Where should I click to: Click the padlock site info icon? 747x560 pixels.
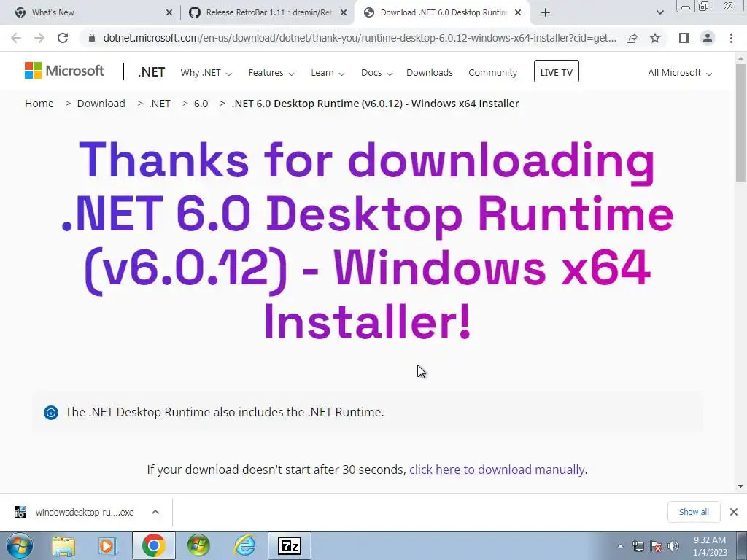pos(92,38)
